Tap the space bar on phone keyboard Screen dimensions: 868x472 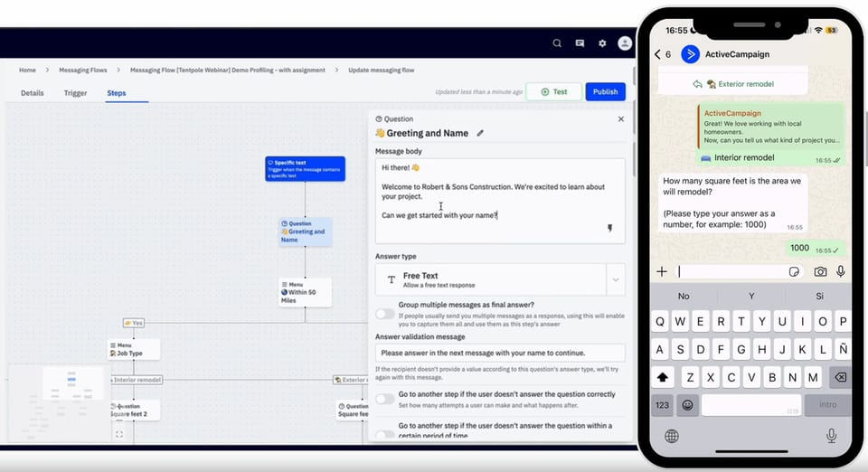click(x=751, y=405)
